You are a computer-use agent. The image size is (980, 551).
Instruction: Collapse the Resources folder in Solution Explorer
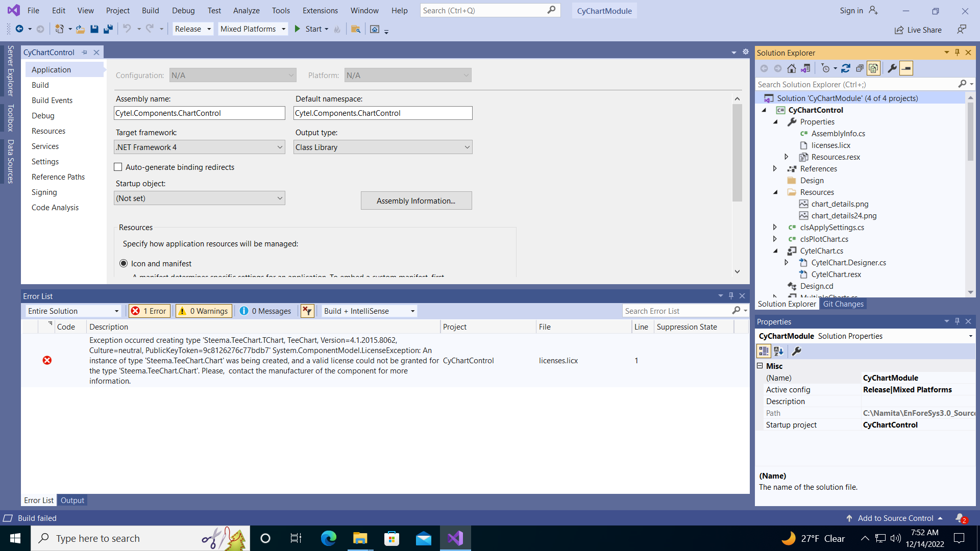tap(775, 192)
